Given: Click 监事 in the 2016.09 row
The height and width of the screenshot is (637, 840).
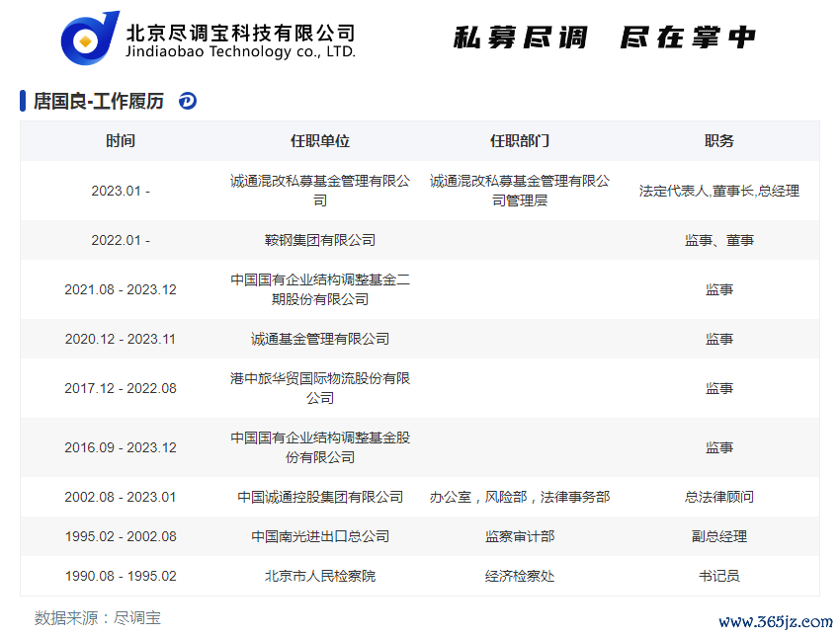Looking at the screenshot, I should (x=718, y=447).
